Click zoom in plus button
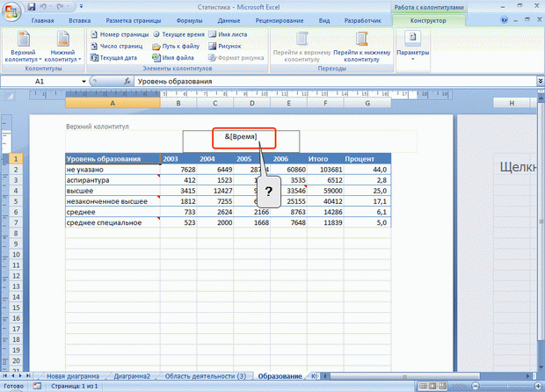Screen dimensions: 545x392 point(538,386)
